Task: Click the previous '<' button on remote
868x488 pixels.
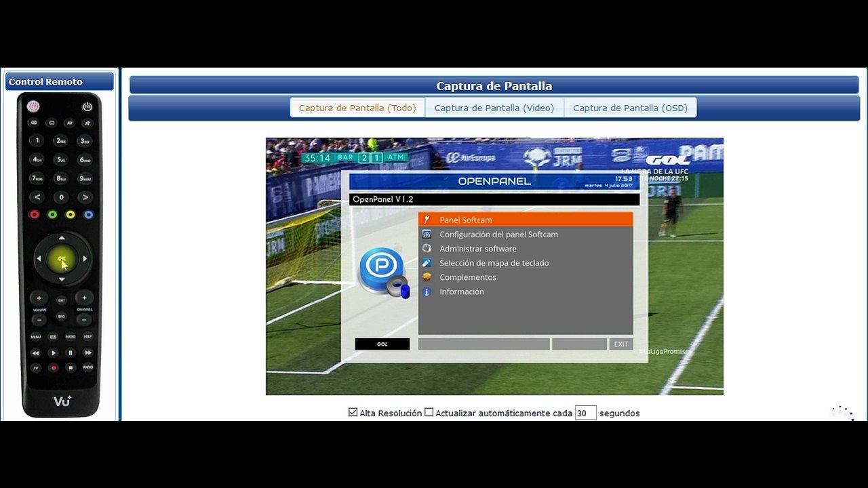Action: (37, 197)
